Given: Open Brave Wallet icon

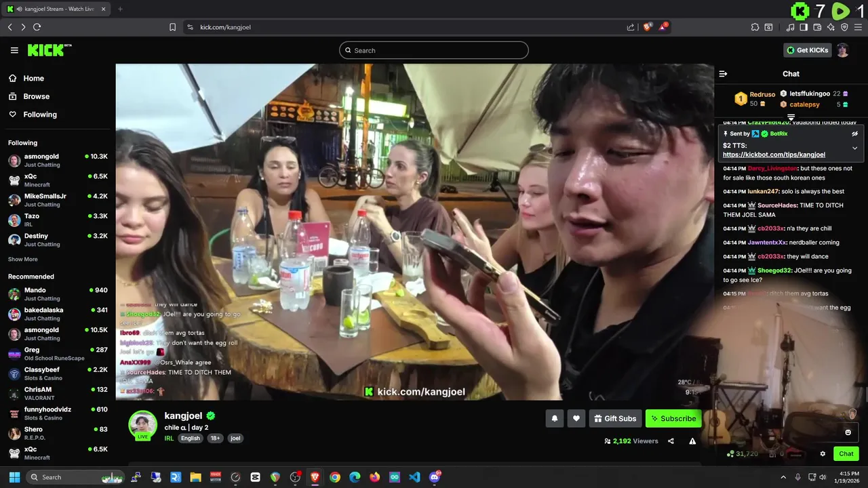Looking at the screenshot, I should tap(817, 27).
